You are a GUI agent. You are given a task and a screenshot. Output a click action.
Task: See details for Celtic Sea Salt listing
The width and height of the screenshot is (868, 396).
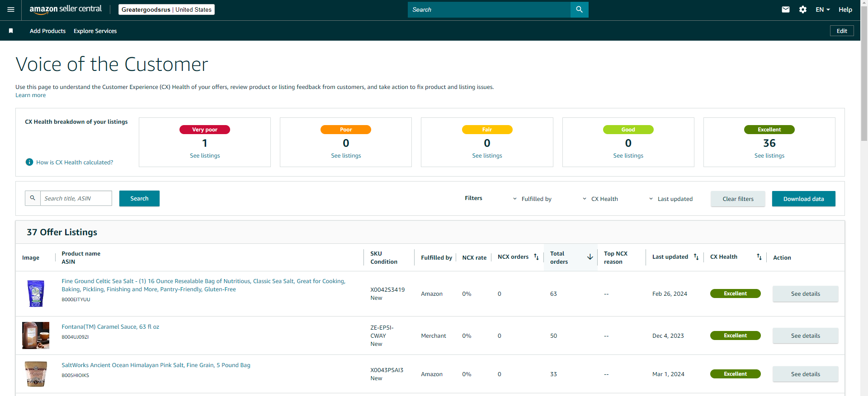click(x=805, y=294)
